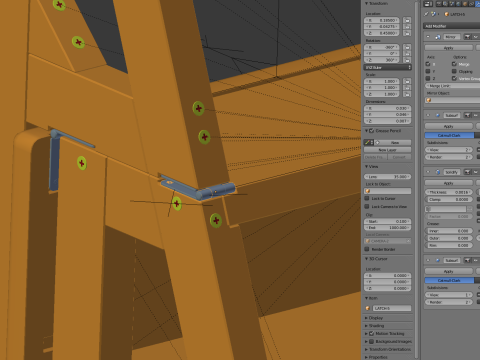The image size is (480, 360).
Task: Enable the Clipping option checkbox
Action: point(454,71)
